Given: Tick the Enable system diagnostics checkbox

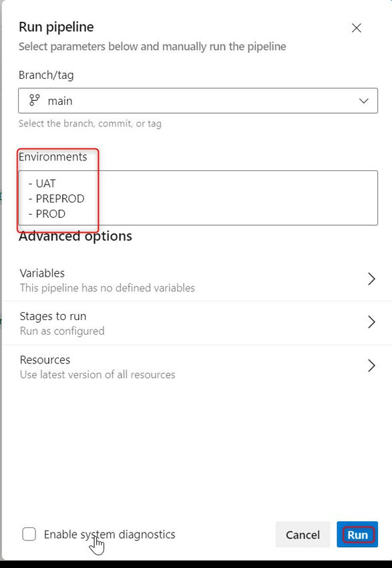Looking at the screenshot, I should (x=29, y=534).
